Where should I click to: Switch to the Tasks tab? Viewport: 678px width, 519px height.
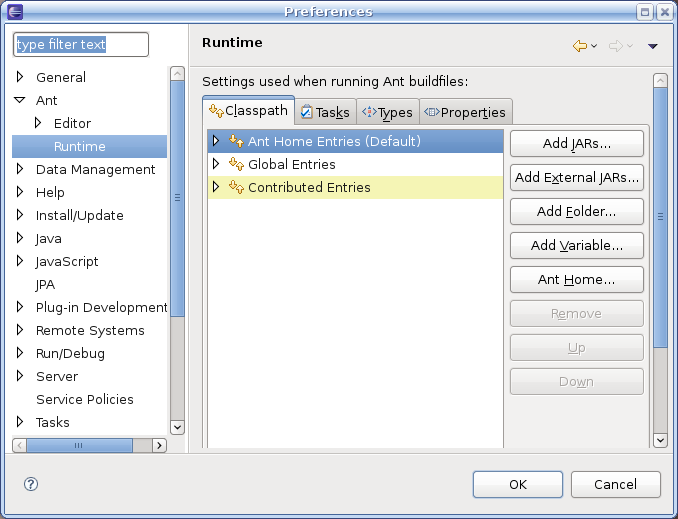[326, 112]
